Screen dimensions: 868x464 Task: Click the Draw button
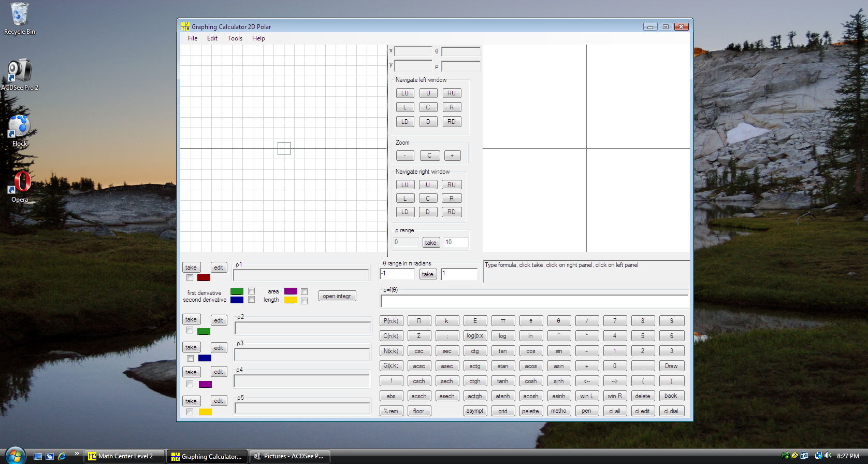click(671, 366)
